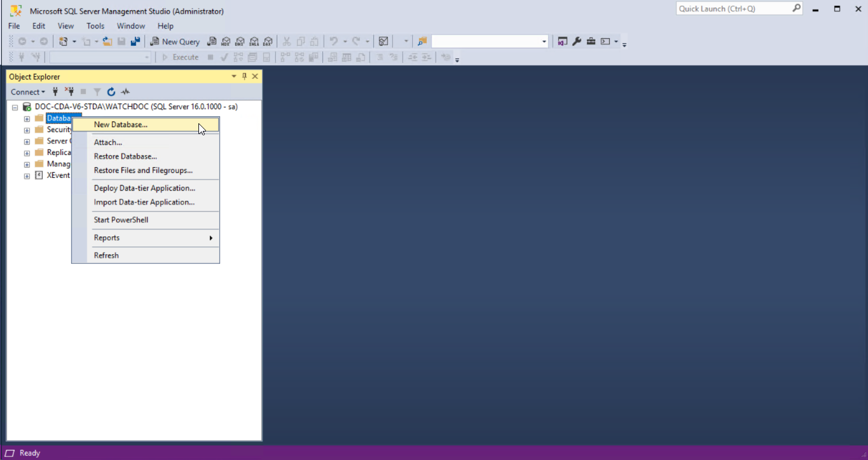Click the toolbox icon in the toolbar
Viewport: 868px width, 460px height.
[x=591, y=41]
